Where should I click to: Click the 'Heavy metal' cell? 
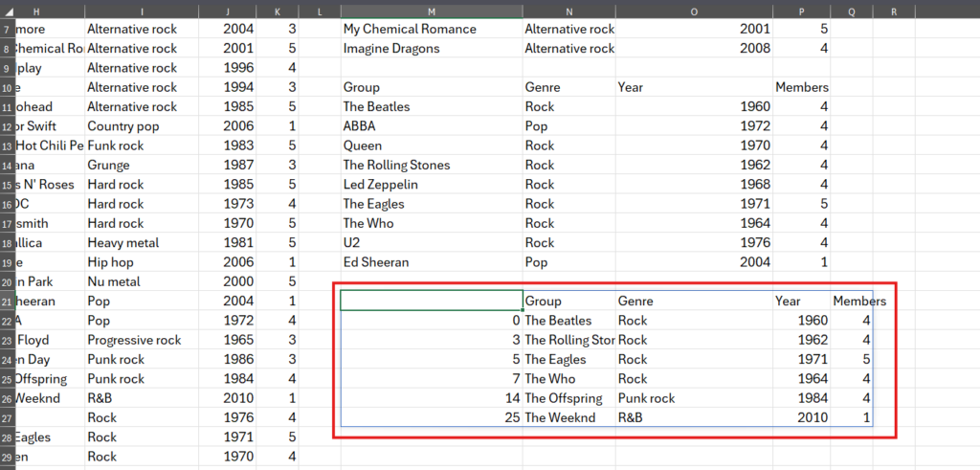[x=142, y=242]
